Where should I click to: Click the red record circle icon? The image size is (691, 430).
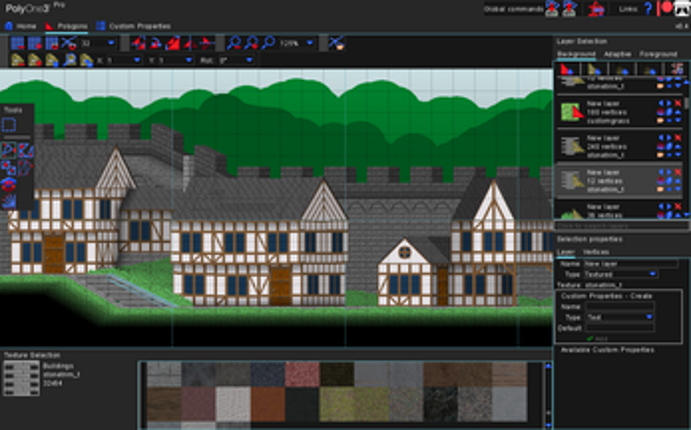tap(667, 8)
